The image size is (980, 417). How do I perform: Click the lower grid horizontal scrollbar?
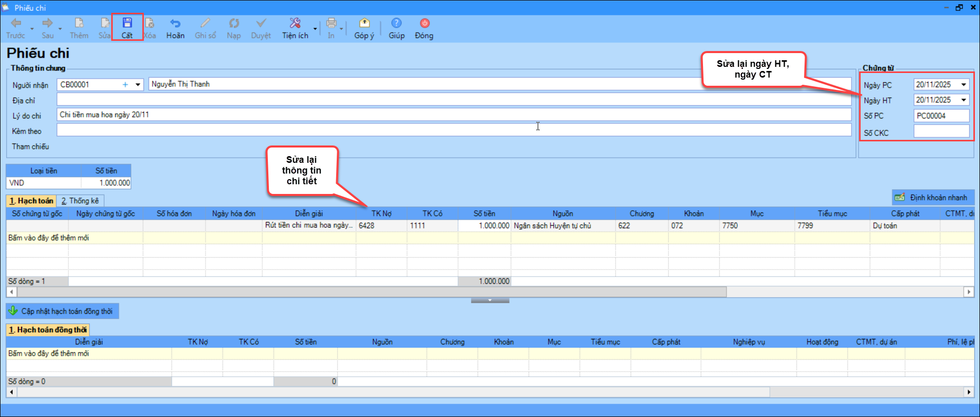tap(393, 392)
